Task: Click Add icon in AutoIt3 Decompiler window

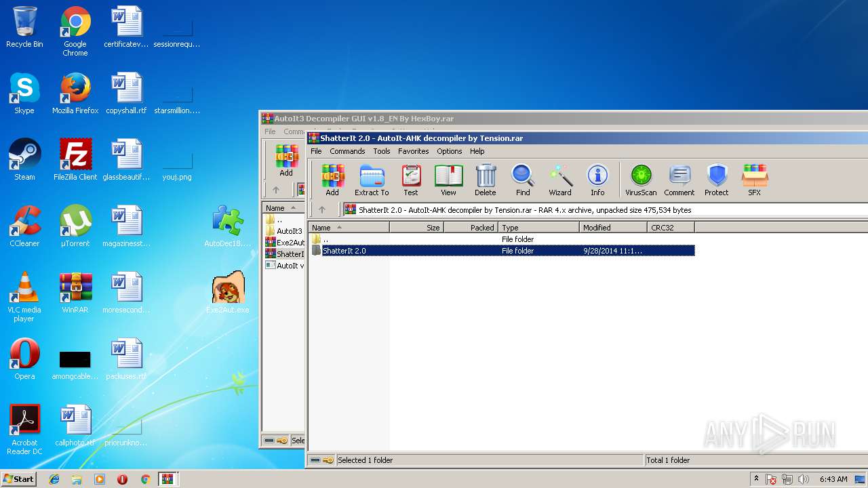Action: point(286,161)
